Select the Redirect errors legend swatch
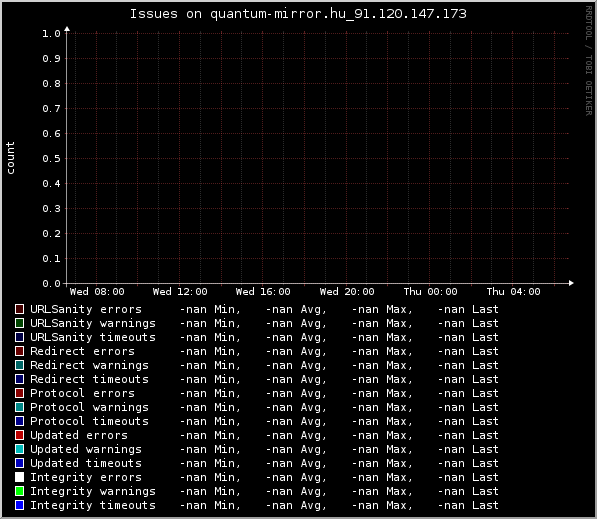Screen dimensions: 597x519 [x=19, y=351]
